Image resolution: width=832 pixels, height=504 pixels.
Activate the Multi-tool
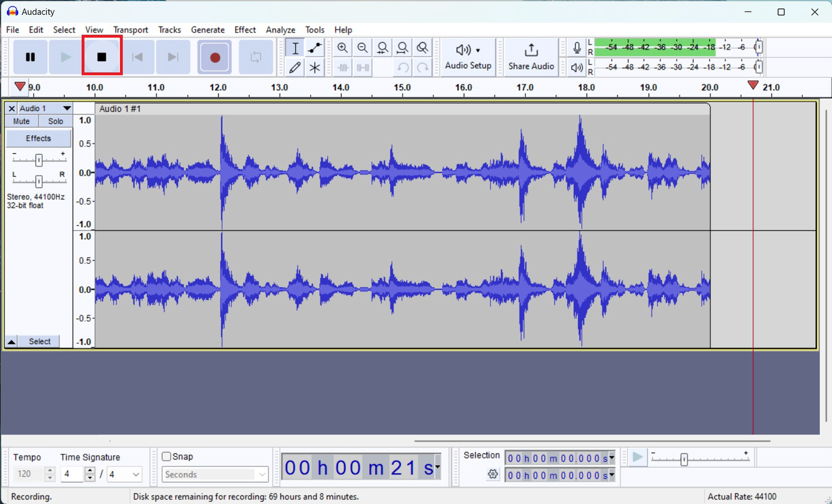pyautogui.click(x=315, y=68)
